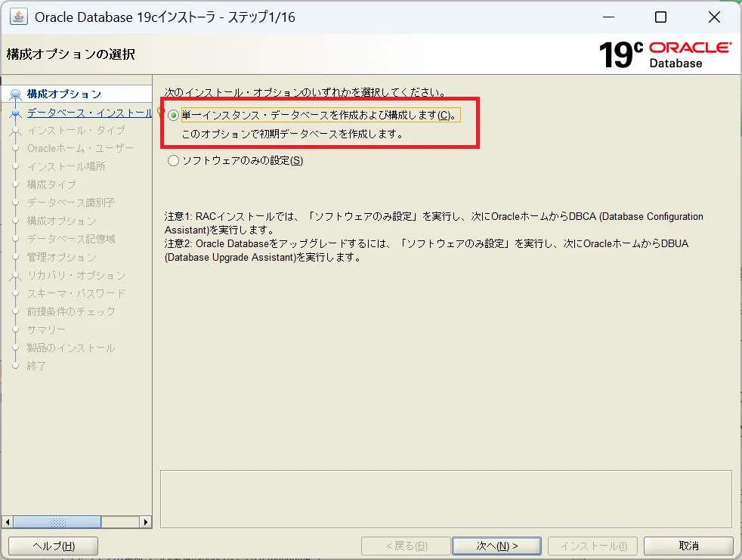Open the データベース・インストール step link
Screen dimensions: 742x560
pos(89,113)
